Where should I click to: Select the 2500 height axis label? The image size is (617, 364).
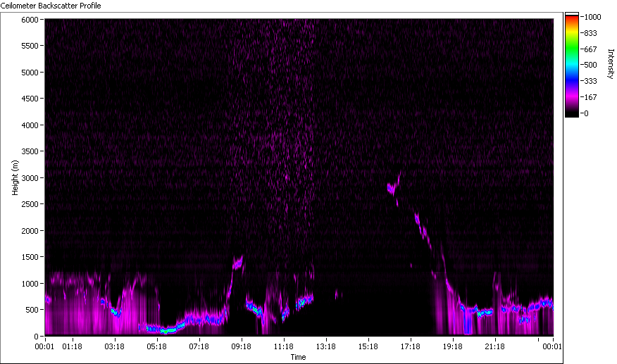(30, 204)
